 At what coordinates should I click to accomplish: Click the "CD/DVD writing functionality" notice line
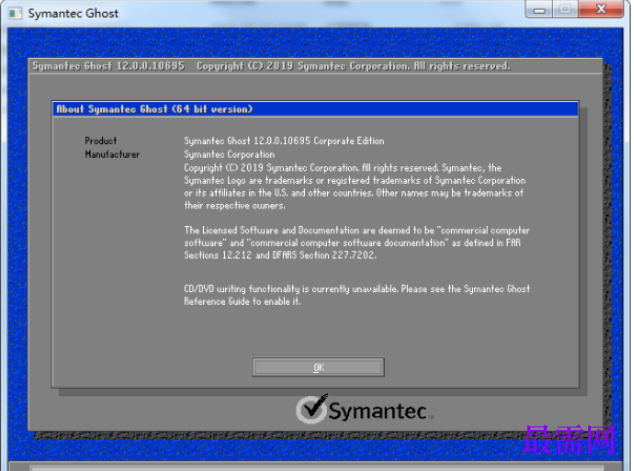click(357, 289)
